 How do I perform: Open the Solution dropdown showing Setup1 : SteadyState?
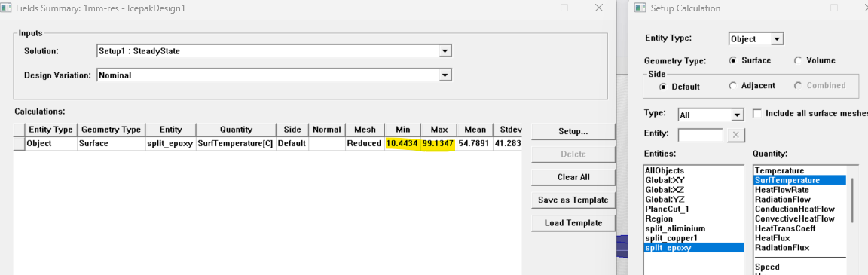[x=274, y=51]
